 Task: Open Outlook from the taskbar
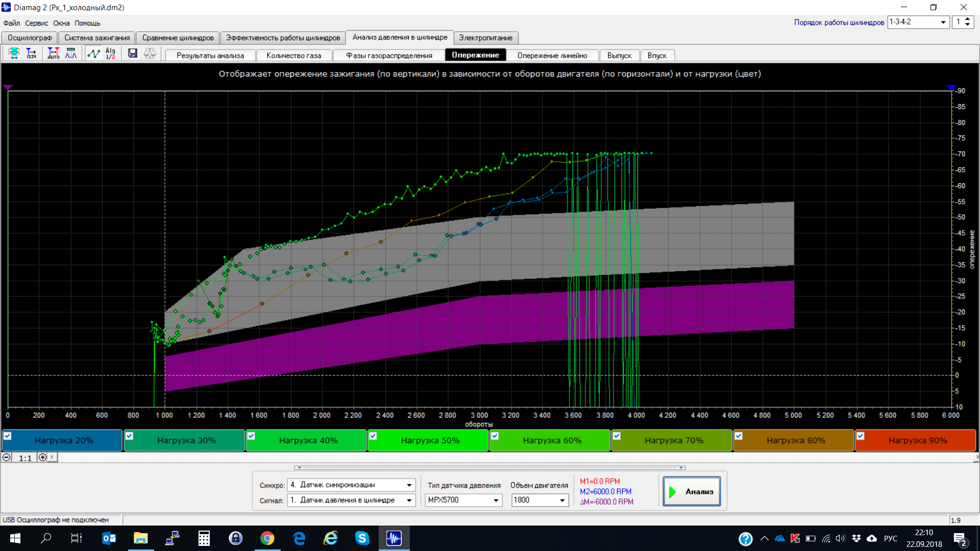(109, 538)
